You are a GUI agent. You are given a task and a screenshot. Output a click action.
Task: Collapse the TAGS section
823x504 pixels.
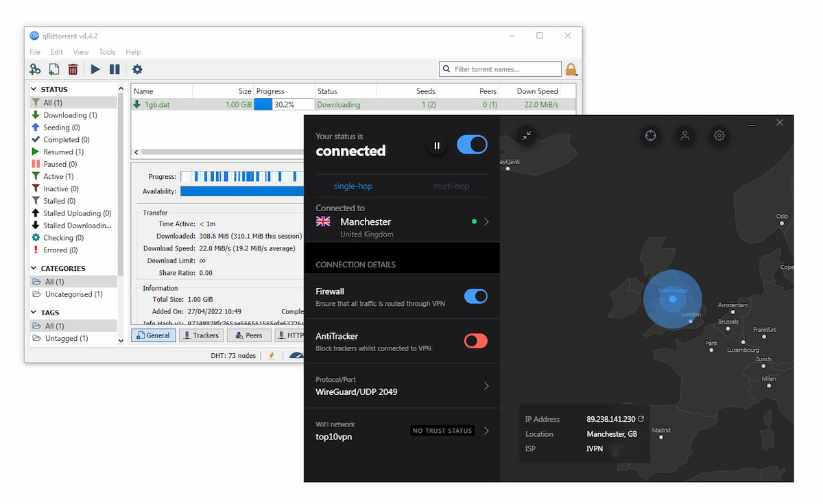click(x=33, y=312)
